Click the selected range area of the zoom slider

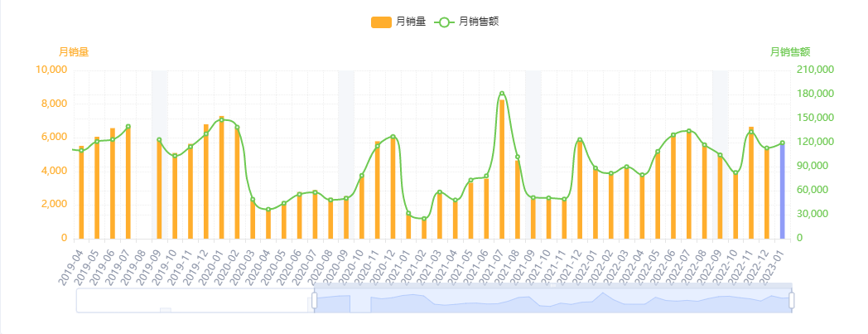point(553,301)
